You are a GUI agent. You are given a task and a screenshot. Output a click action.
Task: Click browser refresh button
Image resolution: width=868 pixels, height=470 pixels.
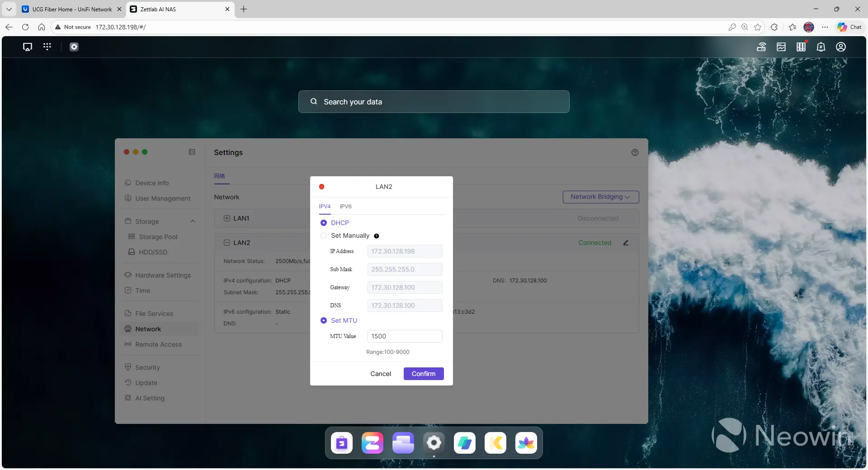25,27
